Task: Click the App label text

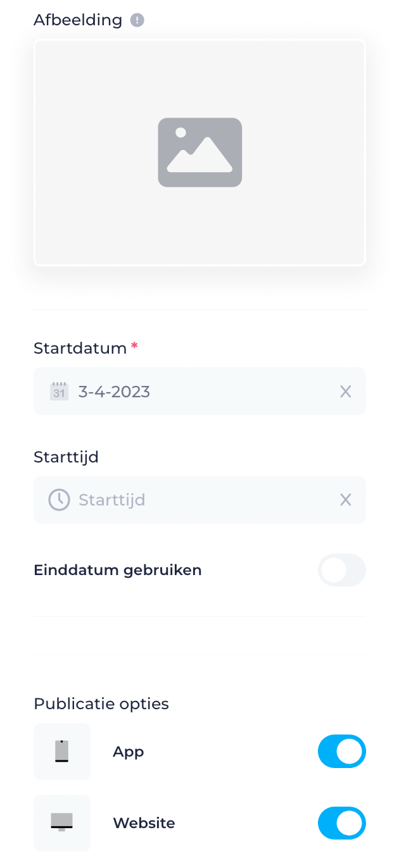Action: tap(128, 751)
